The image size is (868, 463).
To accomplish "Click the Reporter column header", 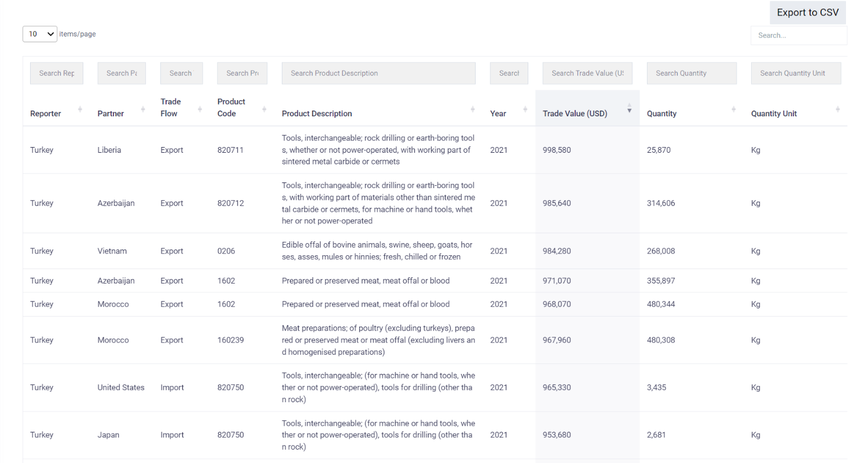I will coord(46,114).
